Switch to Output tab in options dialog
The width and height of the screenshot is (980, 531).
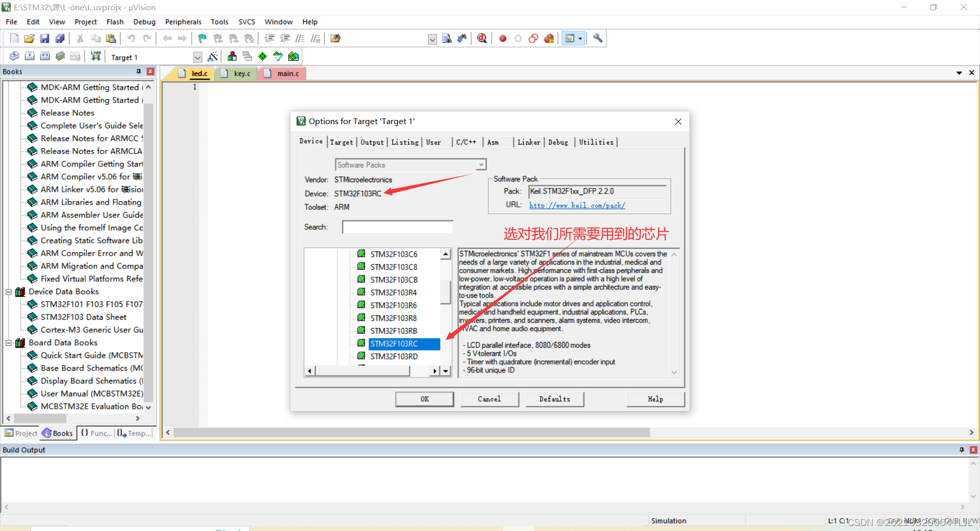pyautogui.click(x=372, y=142)
